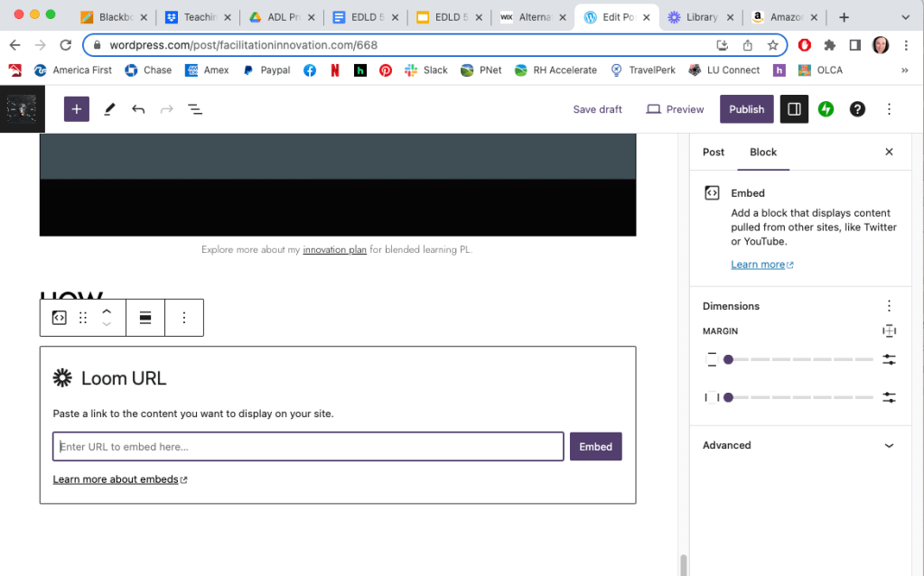This screenshot has height=576, width=924.
Task: Click the block inserter plus button
Action: pyautogui.click(x=76, y=109)
